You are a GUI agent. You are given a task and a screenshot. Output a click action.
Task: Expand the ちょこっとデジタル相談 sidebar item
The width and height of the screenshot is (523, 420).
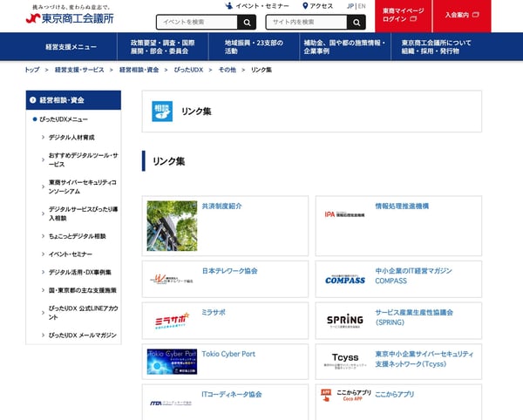click(77, 236)
